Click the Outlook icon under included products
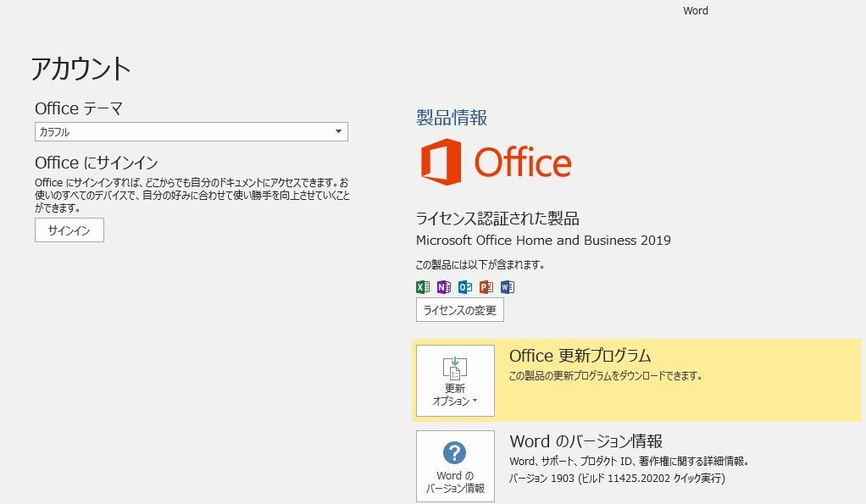This screenshot has width=866, height=504. point(465,287)
